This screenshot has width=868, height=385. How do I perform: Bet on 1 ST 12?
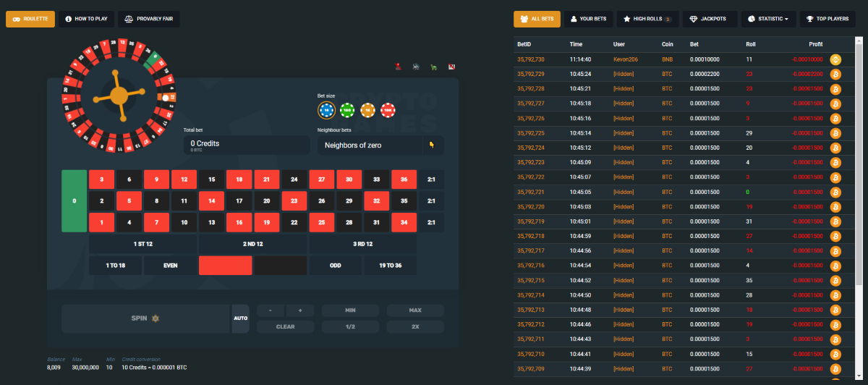coord(142,244)
